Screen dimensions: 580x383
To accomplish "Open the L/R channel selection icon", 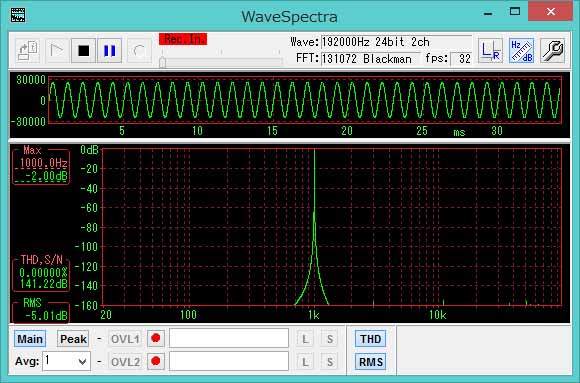I will [x=490, y=50].
